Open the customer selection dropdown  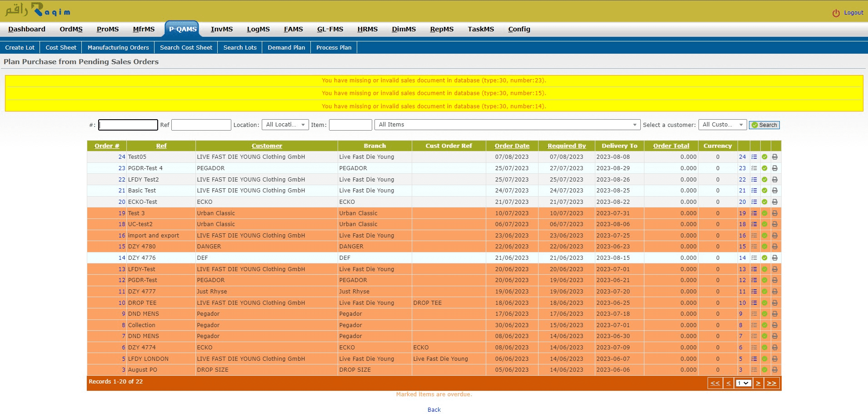click(722, 125)
